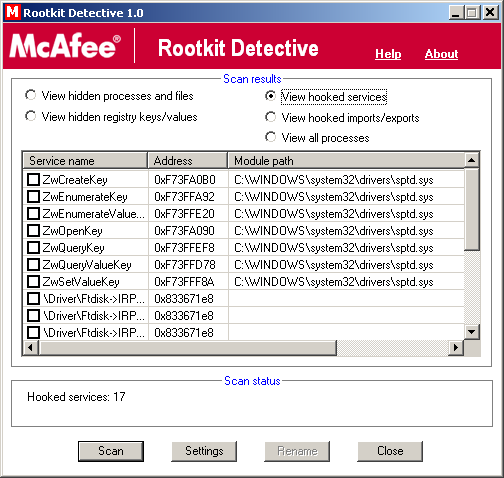
Task: Click the vertical scrollbar thumb
Action: coord(472,209)
